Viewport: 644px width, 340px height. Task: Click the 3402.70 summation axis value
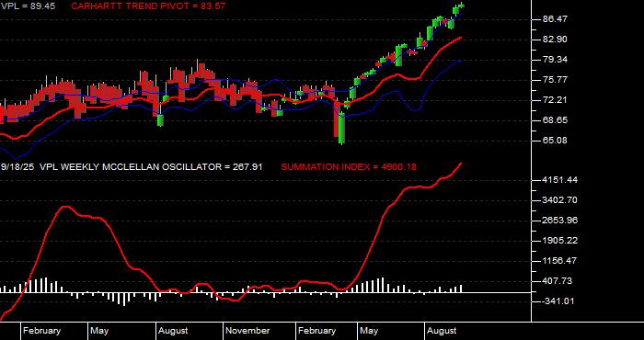pos(559,200)
